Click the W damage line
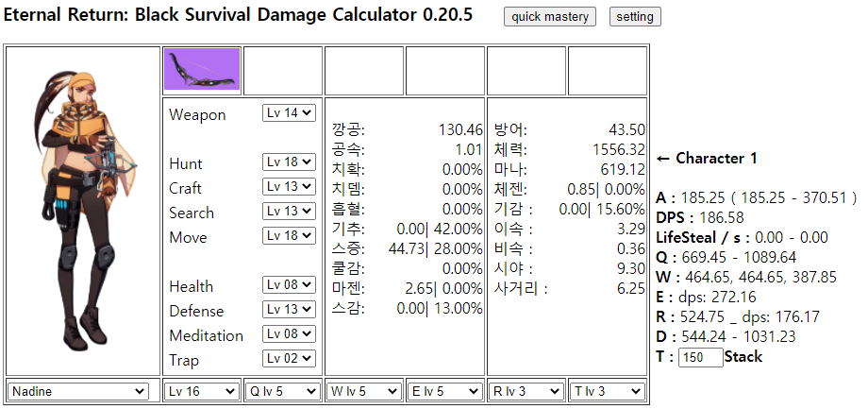 (746, 277)
